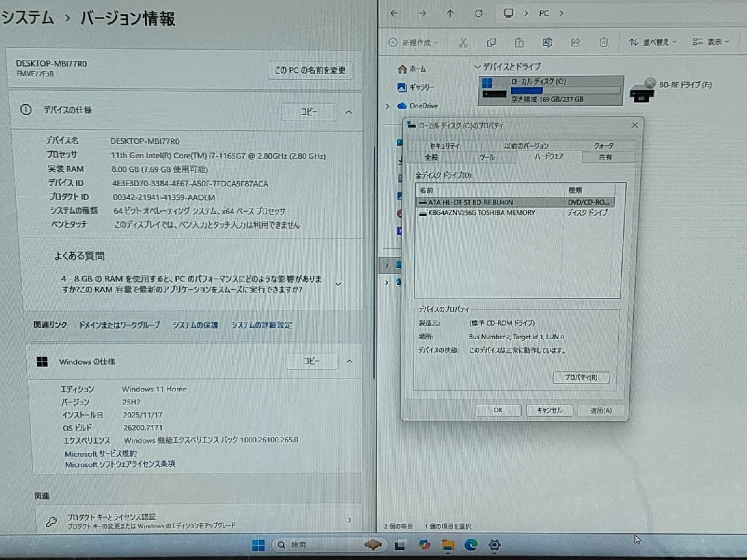
Task: Click このPCの名前を変更 button
Action: click(309, 71)
